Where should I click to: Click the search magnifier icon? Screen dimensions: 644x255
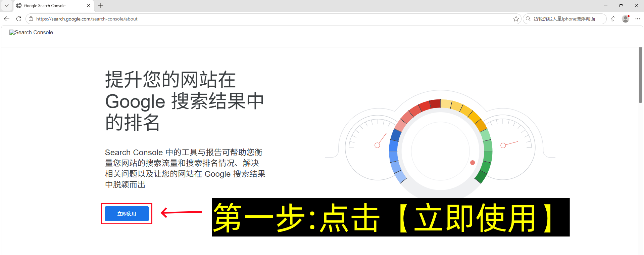pyautogui.click(x=528, y=19)
